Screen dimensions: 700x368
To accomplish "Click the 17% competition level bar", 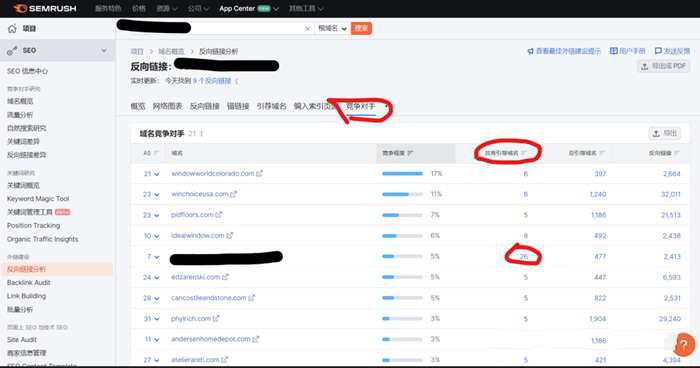I will (402, 174).
